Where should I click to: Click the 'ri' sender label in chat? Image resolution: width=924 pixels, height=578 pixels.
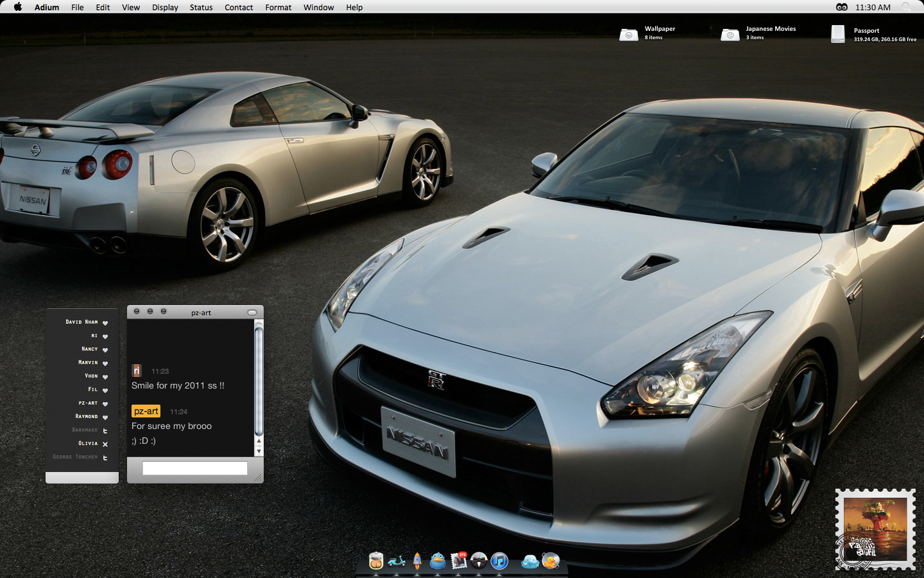click(x=136, y=371)
